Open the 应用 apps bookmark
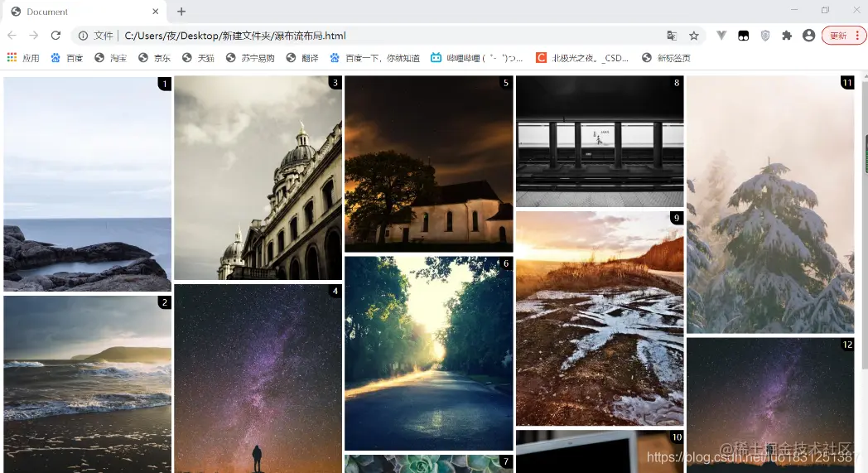This screenshot has height=473, width=868. [23, 58]
